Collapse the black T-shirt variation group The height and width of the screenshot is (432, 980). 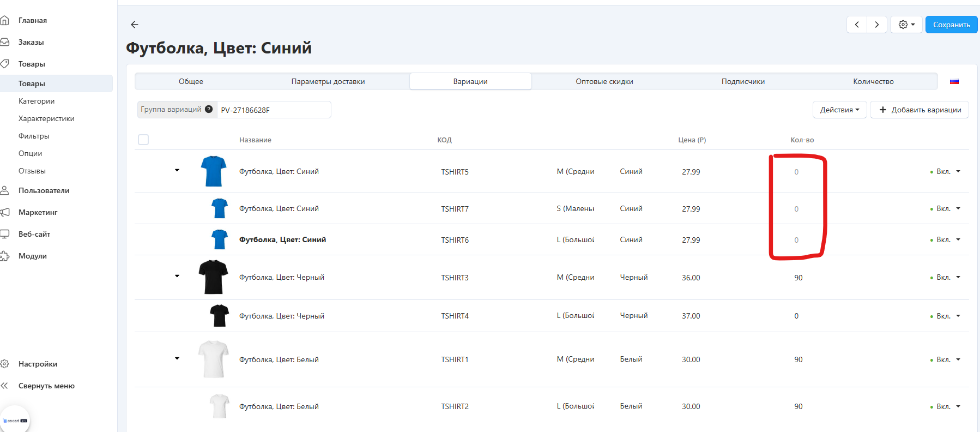(177, 276)
